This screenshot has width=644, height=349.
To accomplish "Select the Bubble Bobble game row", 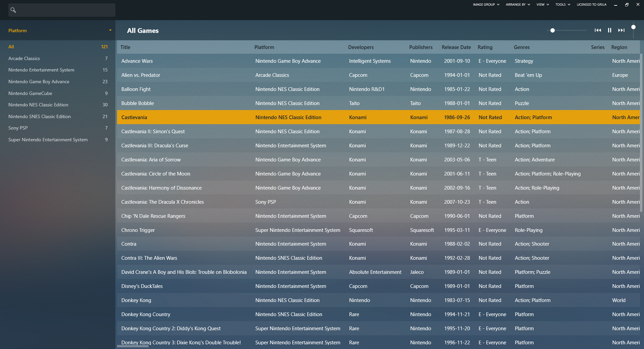I will (378, 103).
